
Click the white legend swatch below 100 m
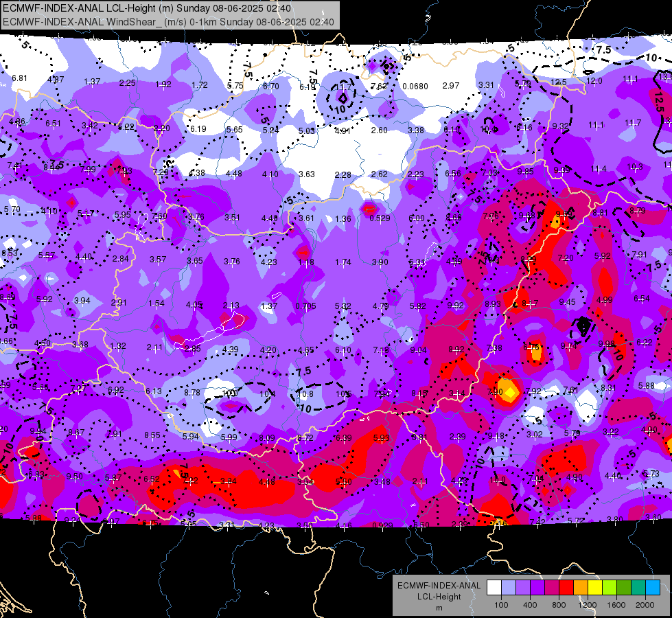pyautogui.click(x=494, y=588)
